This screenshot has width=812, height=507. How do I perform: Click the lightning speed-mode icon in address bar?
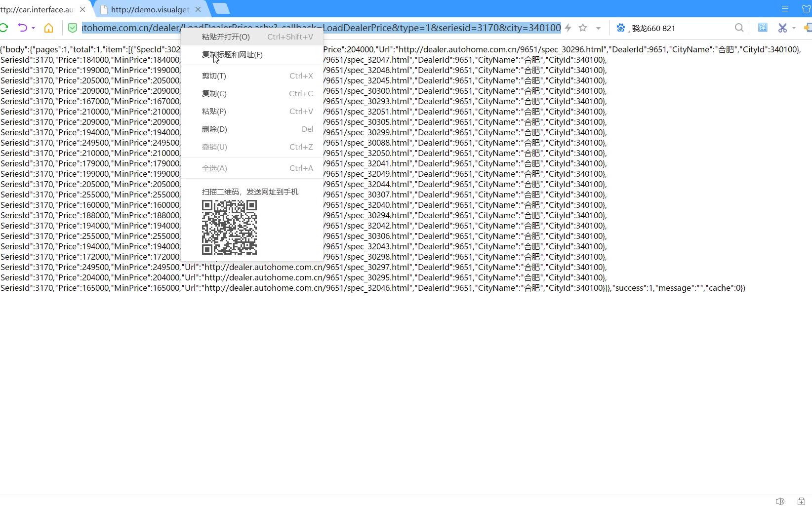click(568, 28)
